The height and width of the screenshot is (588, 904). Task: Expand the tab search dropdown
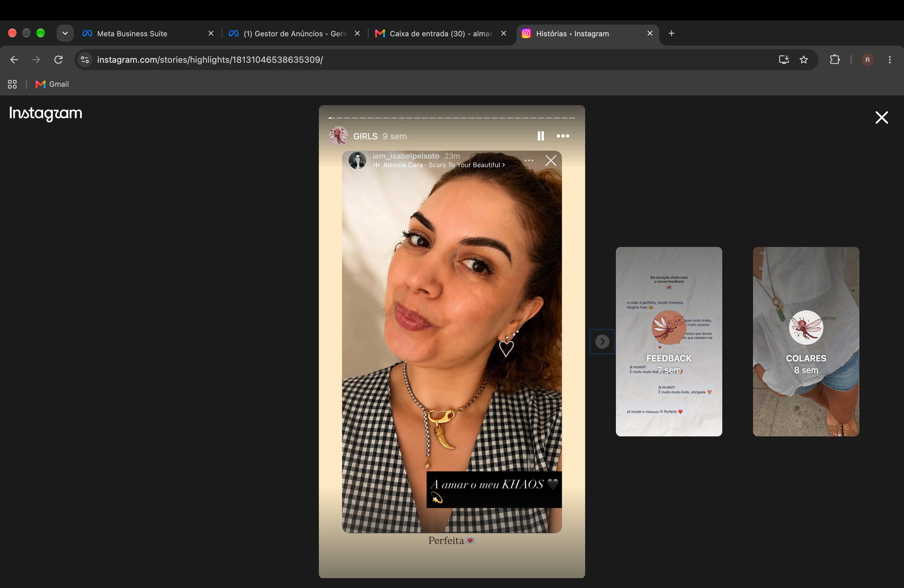[x=65, y=34]
